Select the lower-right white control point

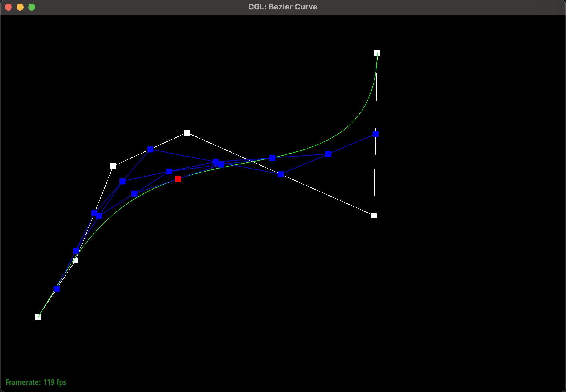(x=374, y=215)
